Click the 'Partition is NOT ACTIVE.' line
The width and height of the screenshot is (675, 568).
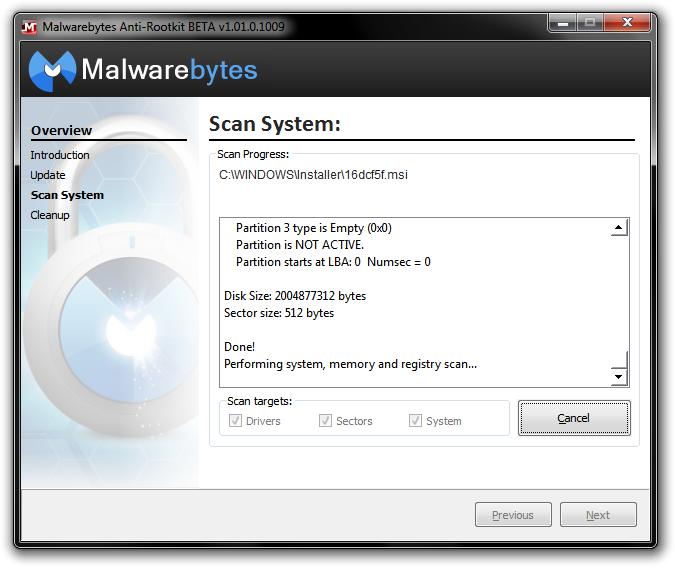(x=300, y=245)
